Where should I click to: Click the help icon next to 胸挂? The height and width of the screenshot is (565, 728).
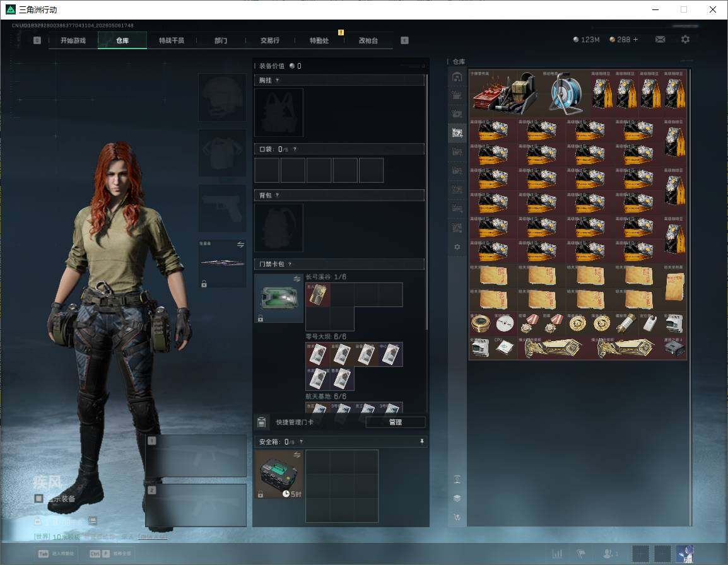(x=277, y=80)
